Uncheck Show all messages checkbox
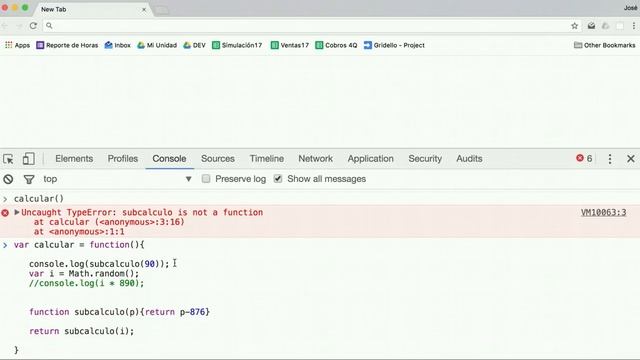The height and width of the screenshot is (360, 640). coord(278,179)
